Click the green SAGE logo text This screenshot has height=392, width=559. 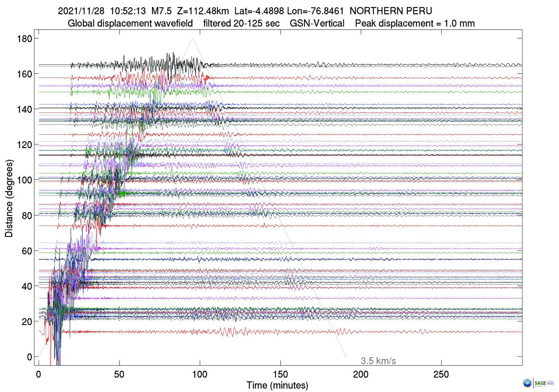[x=540, y=383]
